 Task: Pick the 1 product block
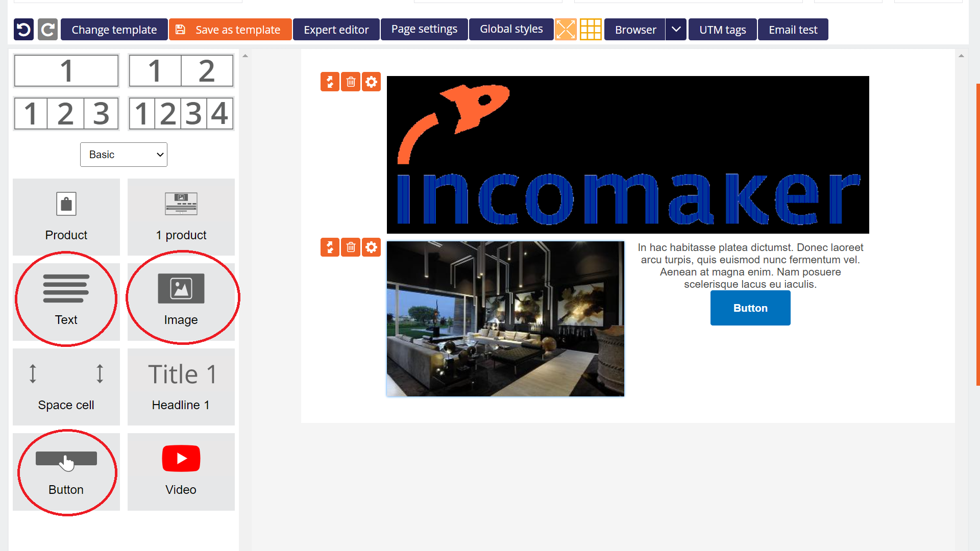click(181, 217)
